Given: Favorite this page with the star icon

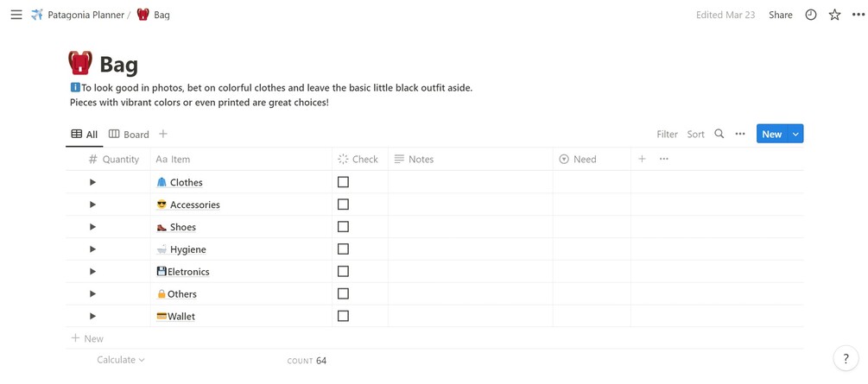Looking at the screenshot, I should (x=834, y=15).
